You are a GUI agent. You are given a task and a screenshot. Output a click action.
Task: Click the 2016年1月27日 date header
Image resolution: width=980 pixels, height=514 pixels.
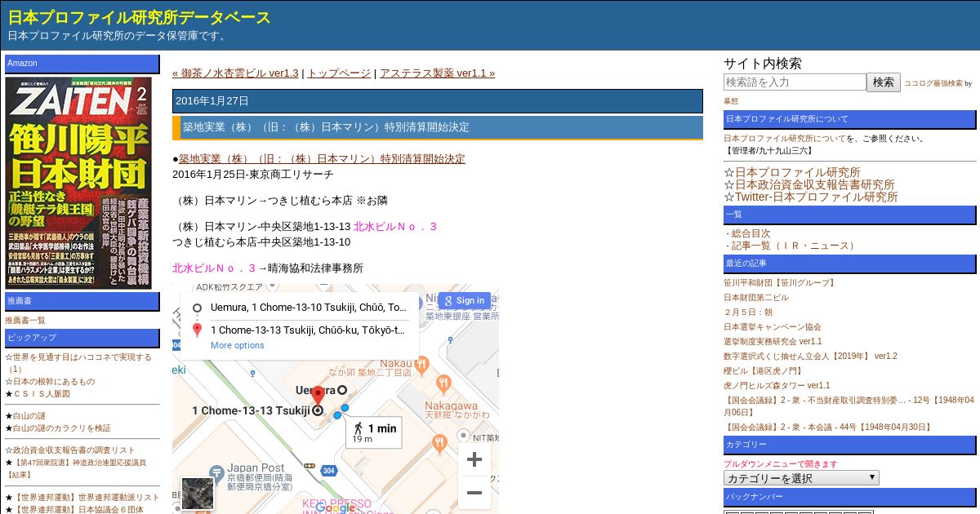tap(438, 101)
